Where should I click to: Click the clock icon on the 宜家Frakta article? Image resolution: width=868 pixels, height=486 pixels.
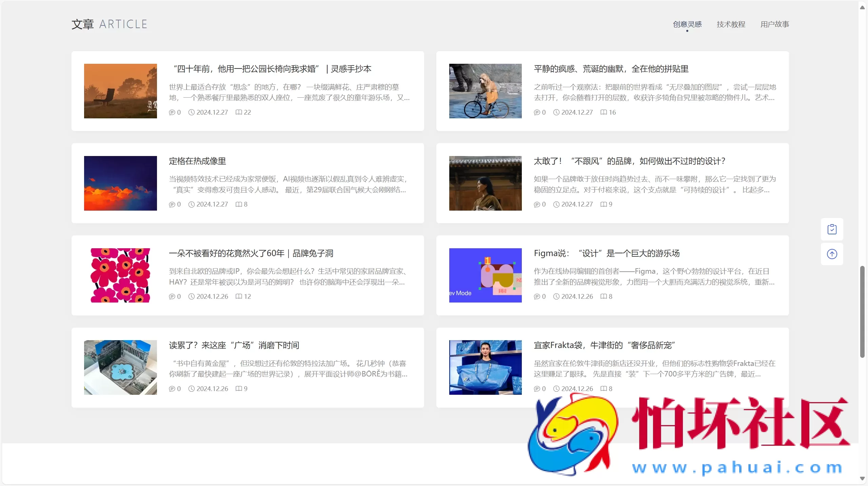(x=556, y=389)
